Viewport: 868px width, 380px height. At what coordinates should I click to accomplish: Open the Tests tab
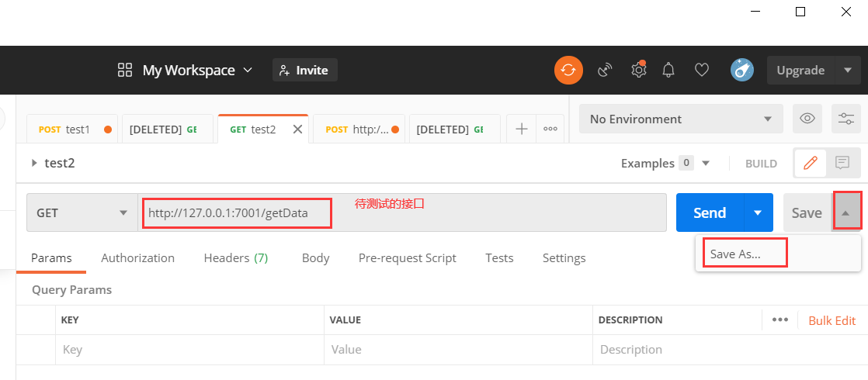499,257
